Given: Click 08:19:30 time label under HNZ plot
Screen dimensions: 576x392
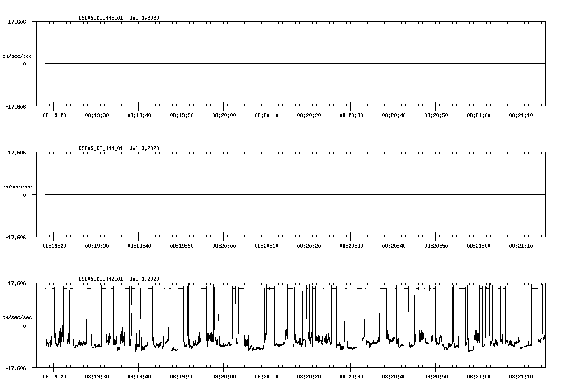Looking at the screenshot, I should tap(97, 376).
